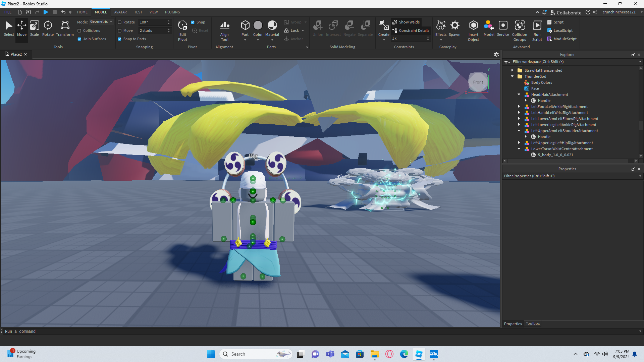Open the Toolbox panel tab

pos(533,323)
